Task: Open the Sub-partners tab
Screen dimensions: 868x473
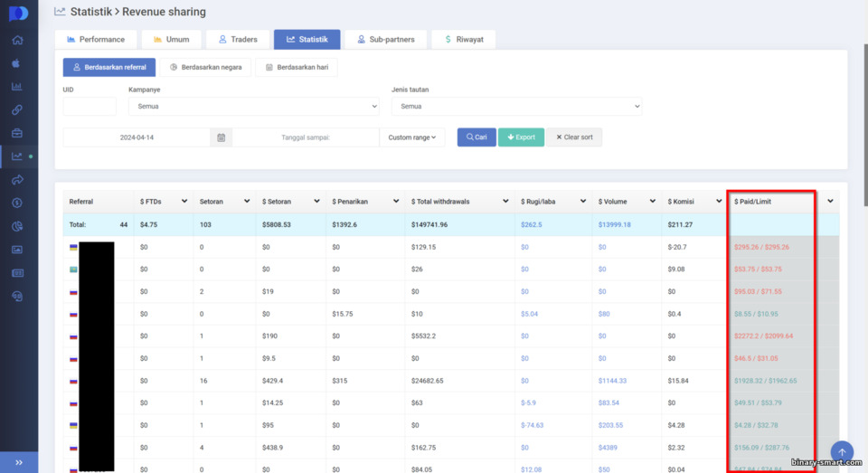Action: pos(385,39)
